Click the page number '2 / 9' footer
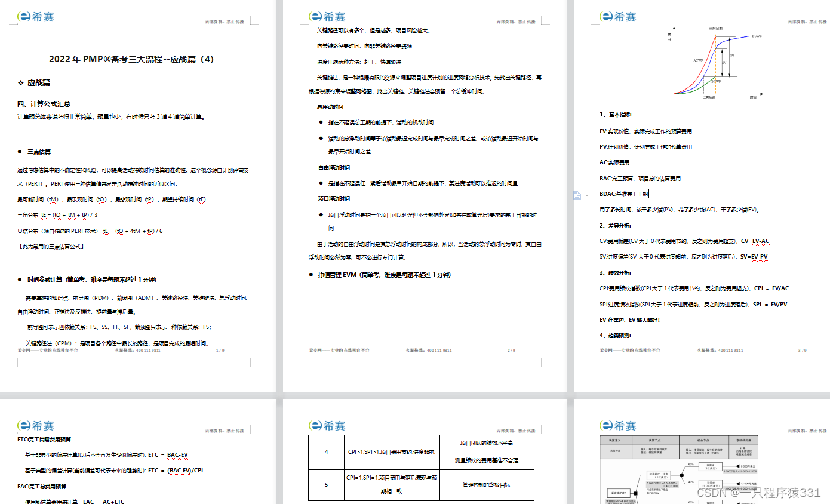 click(x=511, y=351)
